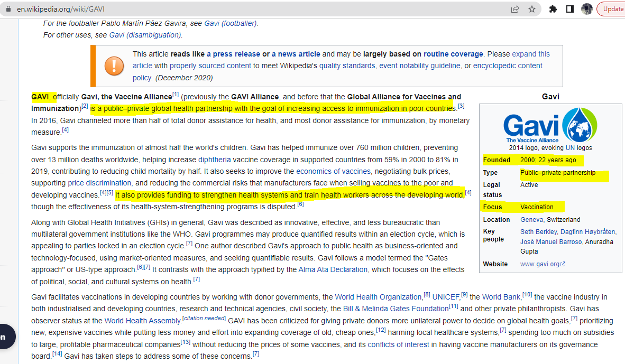Screen dimensions: 625x364
Task: Open 'encyclopedic content policy' link
Action: pyautogui.click(x=508, y=66)
